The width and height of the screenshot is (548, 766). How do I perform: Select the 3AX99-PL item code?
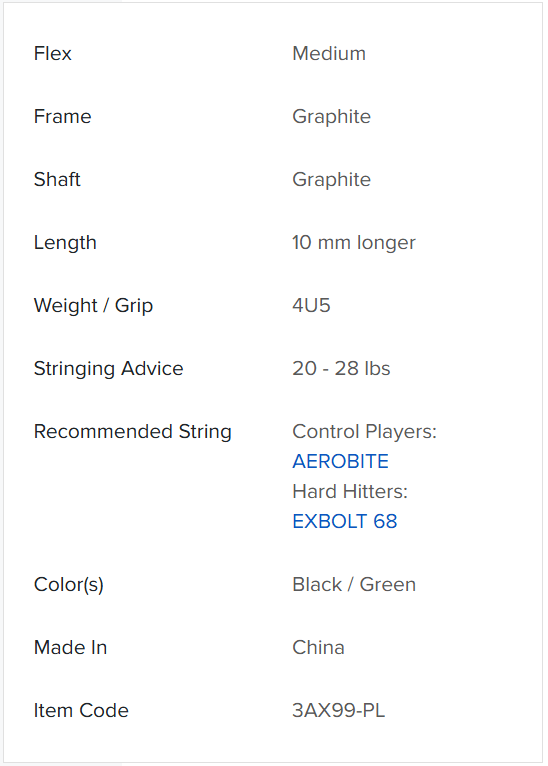(338, 710)
